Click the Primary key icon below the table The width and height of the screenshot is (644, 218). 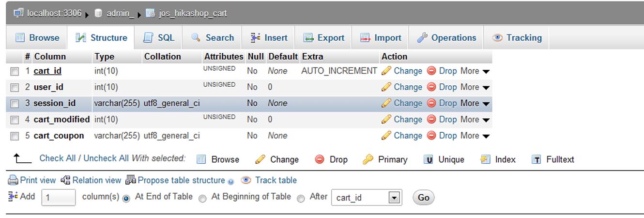[x=368, y=159]
